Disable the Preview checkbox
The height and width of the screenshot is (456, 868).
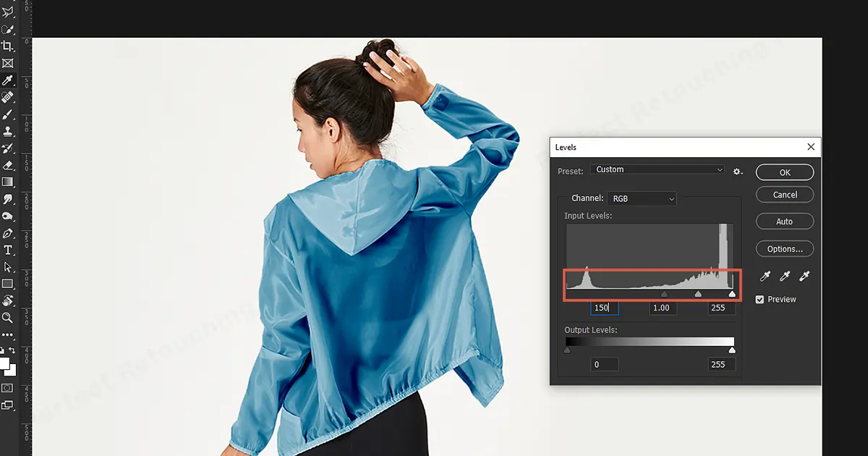pos(759,298)
